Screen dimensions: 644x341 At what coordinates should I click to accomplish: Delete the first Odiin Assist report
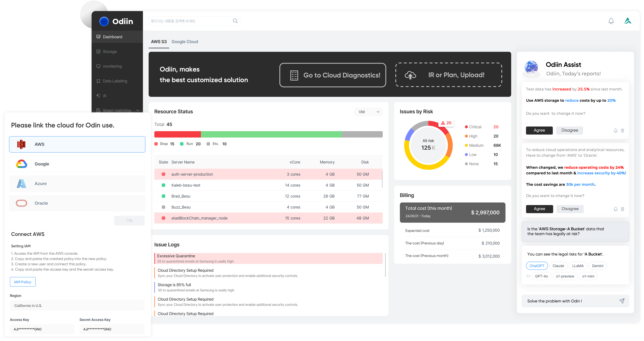pyautogui.click(x=622, y=131)
